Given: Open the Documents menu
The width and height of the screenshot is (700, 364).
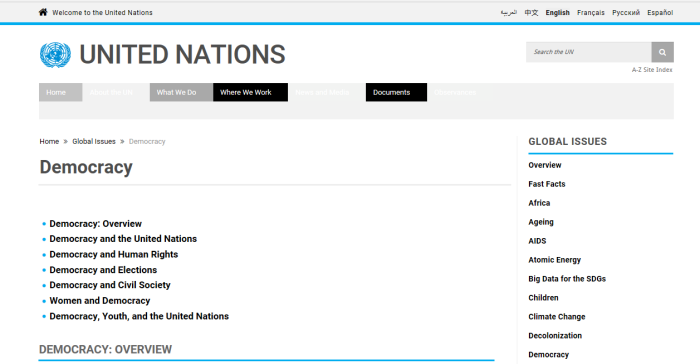Looking at the screenshot, I should (396, 92).
